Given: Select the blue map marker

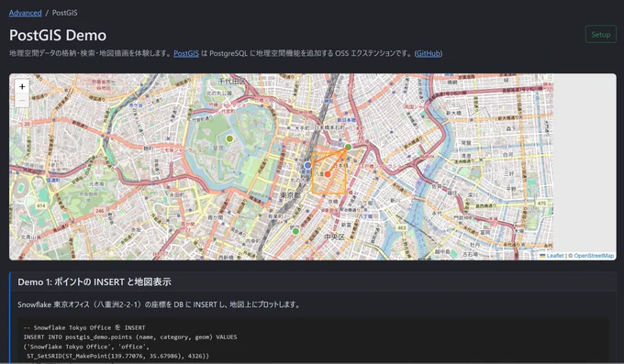Looking at the screenshot, I should [307, 165].
